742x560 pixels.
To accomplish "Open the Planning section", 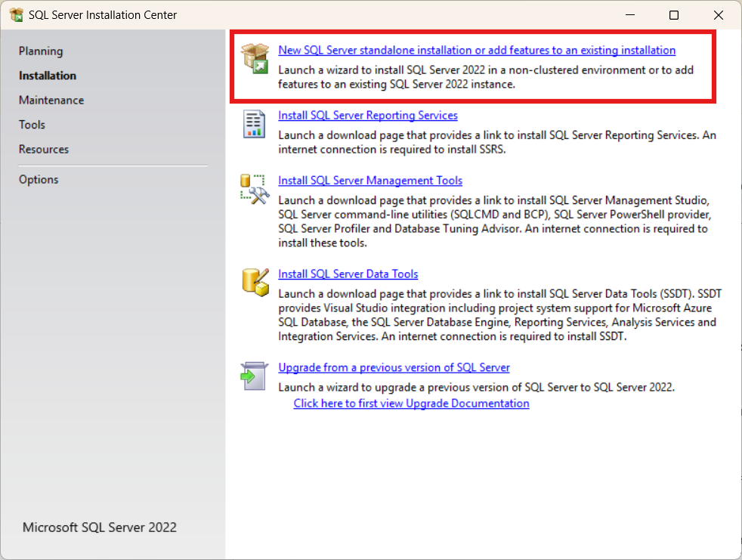I will click(x=41, y=51).
